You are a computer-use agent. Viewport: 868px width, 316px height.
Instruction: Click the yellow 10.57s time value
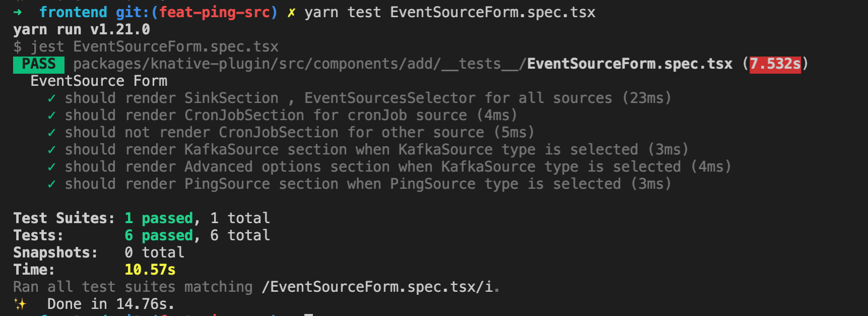click(150, 270)
